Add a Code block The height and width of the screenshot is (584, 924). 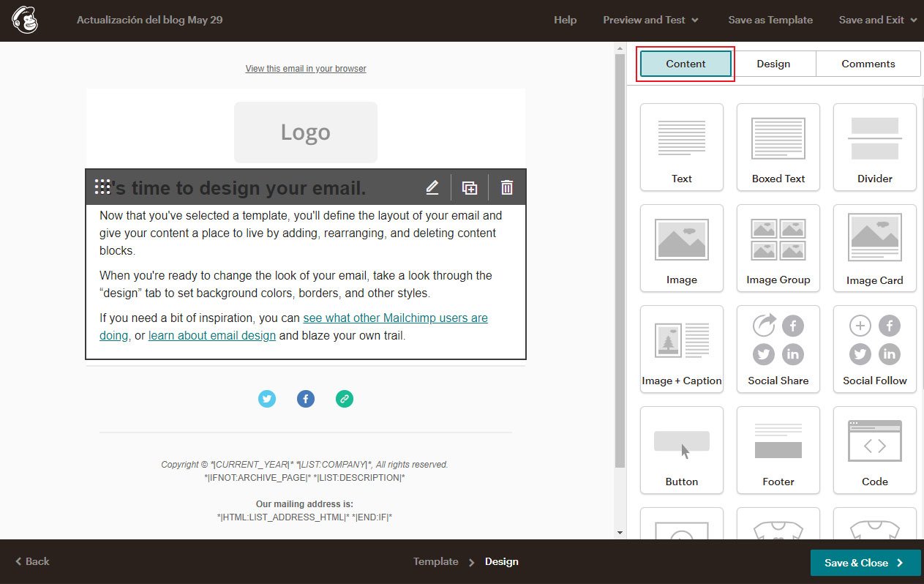pos(875,450)
